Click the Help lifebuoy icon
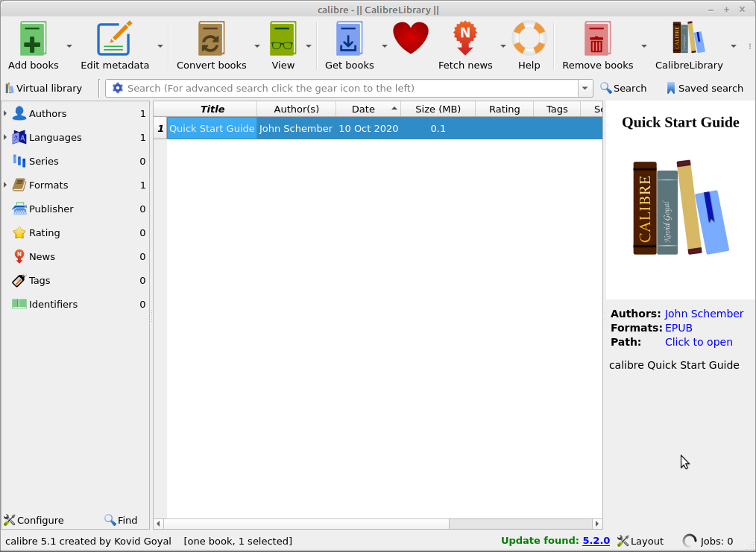 click(529, 38)
